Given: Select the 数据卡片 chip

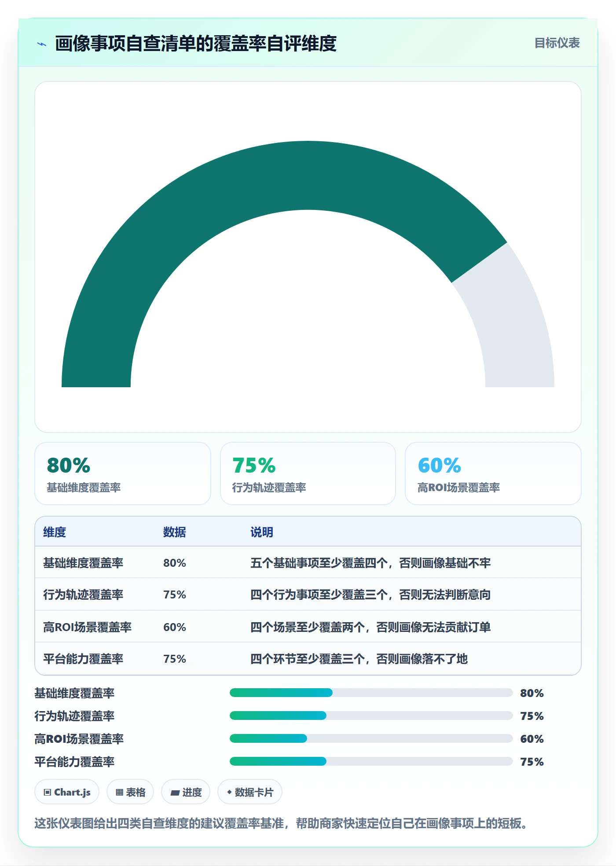Looking at the screenshot, I should point(250,792).
